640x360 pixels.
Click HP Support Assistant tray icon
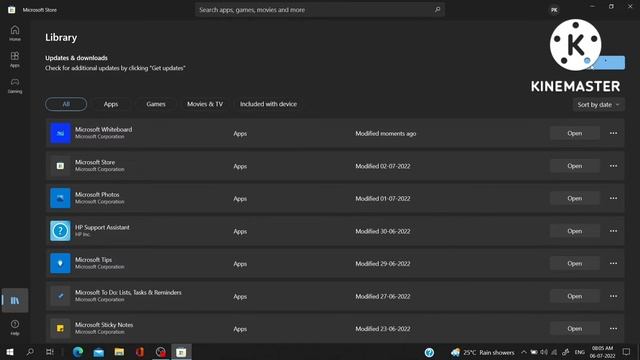click(x=429, y=352)
